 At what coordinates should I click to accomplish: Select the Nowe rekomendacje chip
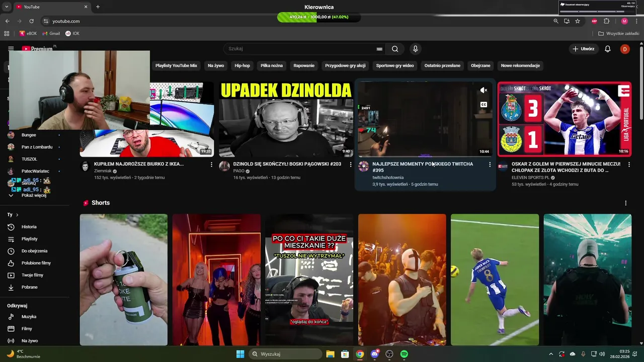[x=520, y=65]
